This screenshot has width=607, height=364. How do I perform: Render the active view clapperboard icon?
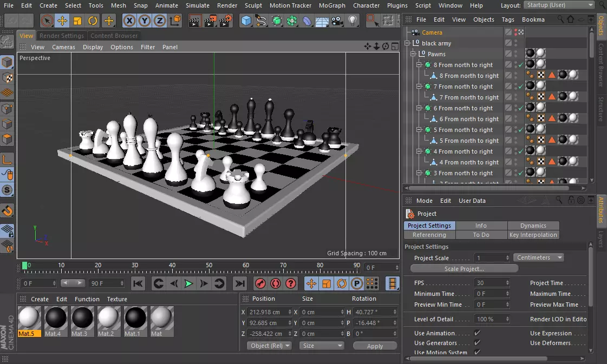[x=195, y=21]
